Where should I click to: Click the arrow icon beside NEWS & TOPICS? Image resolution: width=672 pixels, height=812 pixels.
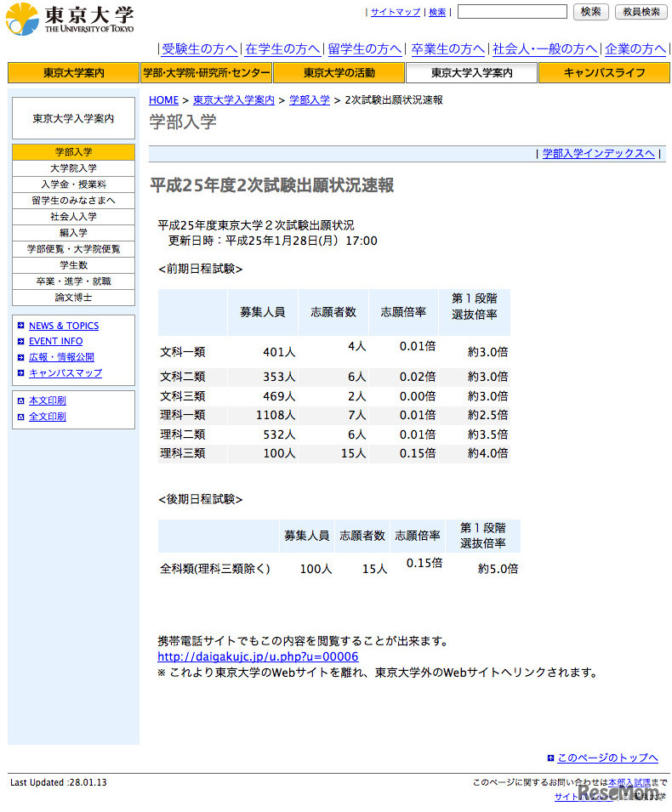click(x=20, y=325)
